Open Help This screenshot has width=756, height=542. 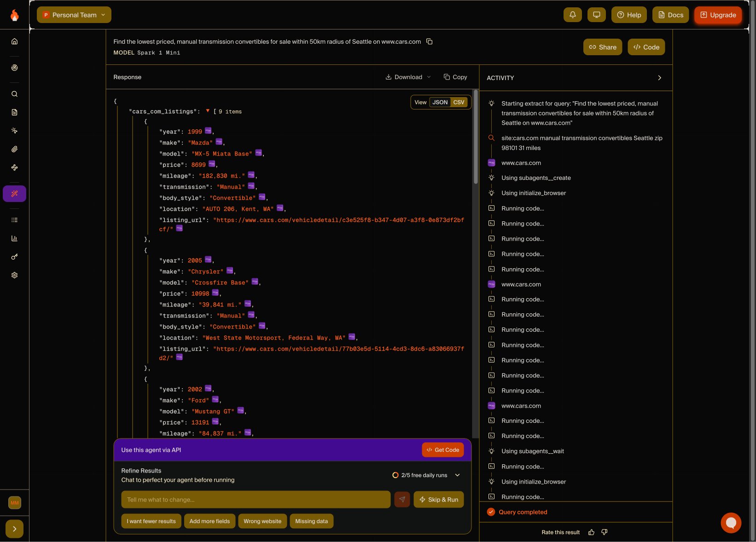pyautogui.click(x=629, y=15)
